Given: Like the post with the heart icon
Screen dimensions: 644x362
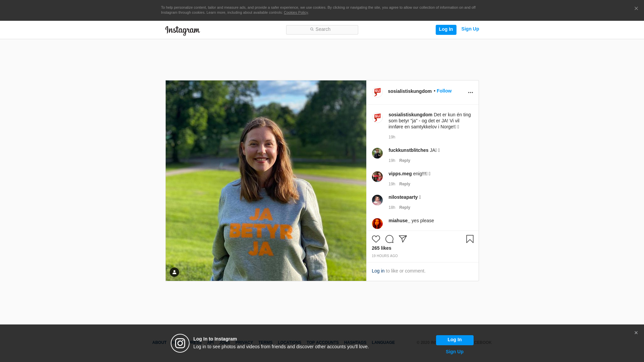Looking at the screenshot, I should tap(376, 239).
